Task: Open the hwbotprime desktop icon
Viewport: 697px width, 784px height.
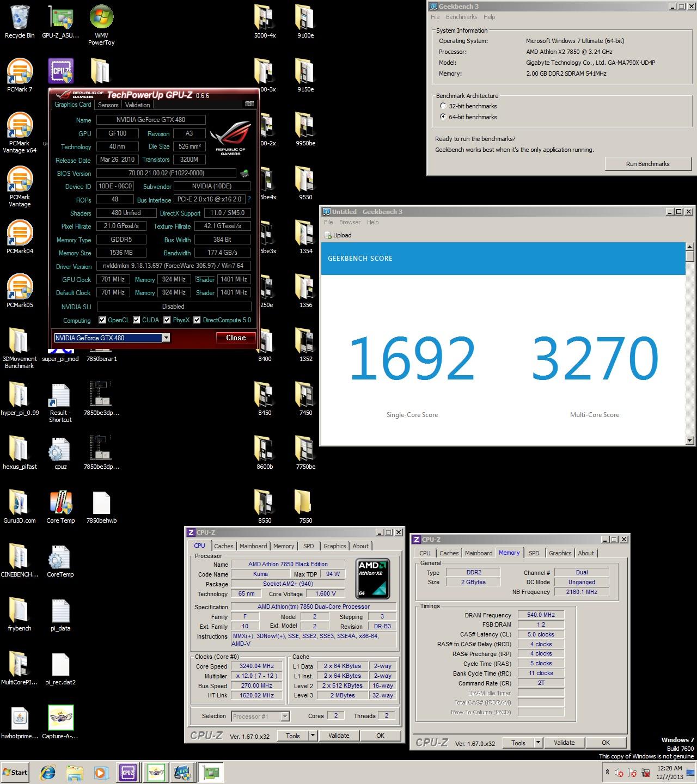Action: pyautogui.click(x=20, y=722)
